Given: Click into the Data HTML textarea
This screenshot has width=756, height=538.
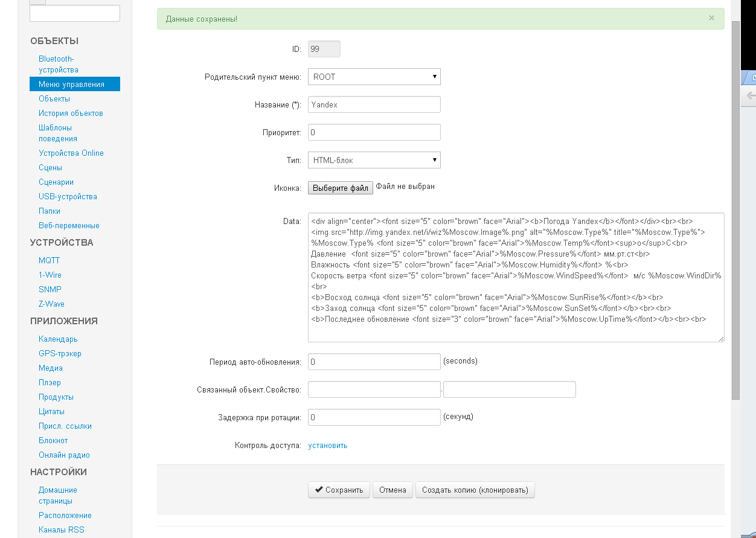Looking at the screenshot, I should (x=516, y=277).
